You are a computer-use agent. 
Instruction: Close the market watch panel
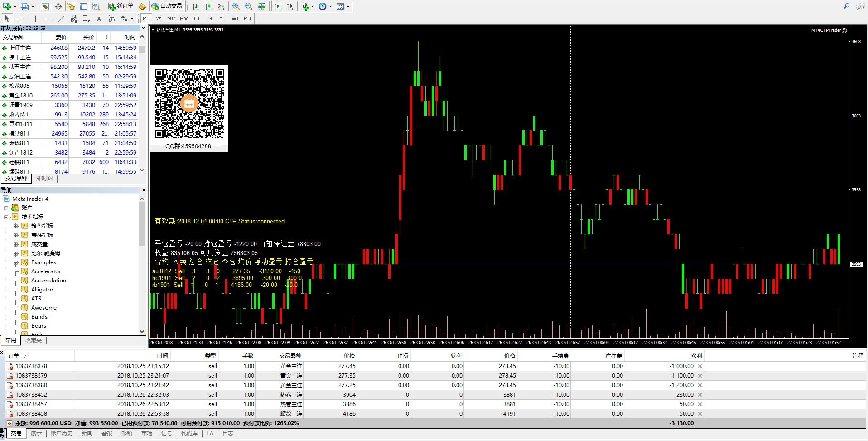coord(143,28)
